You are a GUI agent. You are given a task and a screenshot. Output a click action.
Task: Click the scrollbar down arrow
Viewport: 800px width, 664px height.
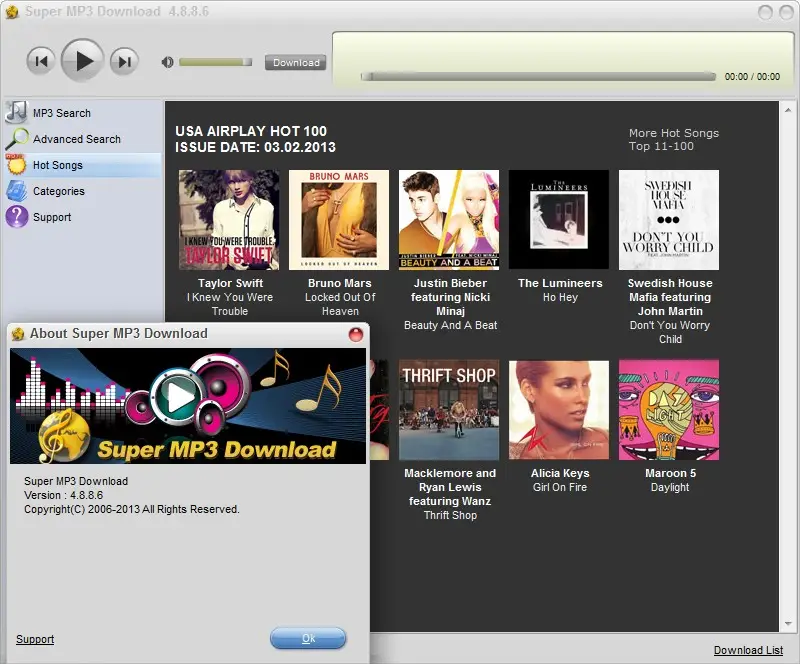tap(788, 624)
